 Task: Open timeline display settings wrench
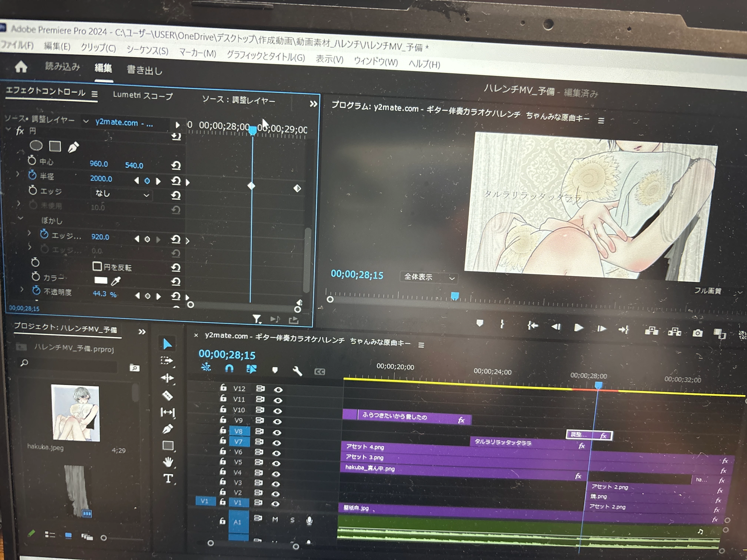[x=297, y=371]
